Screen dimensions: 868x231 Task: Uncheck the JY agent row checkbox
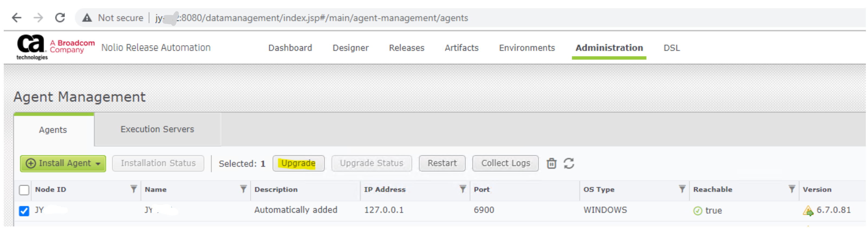(24, 211)
